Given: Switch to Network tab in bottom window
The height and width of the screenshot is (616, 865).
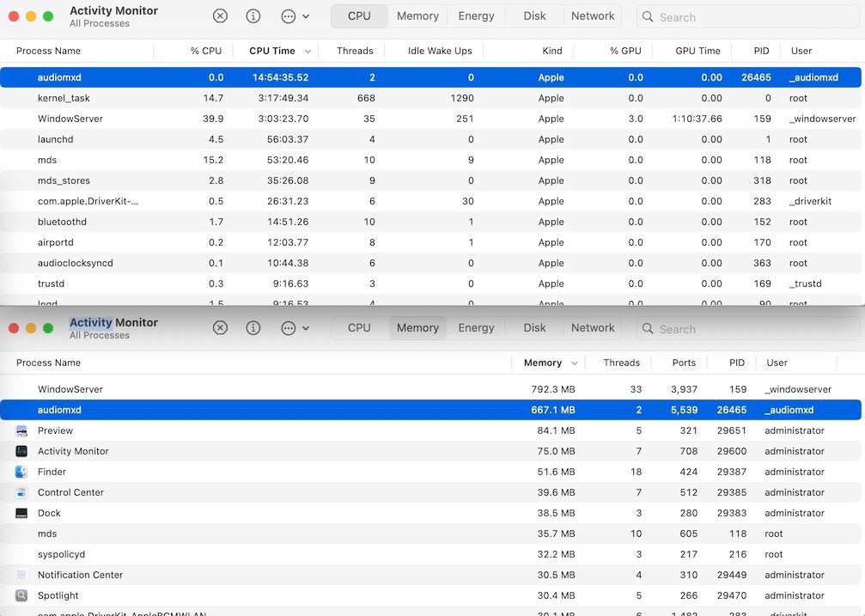Looking at the screenshot, I should click(593, 328).
